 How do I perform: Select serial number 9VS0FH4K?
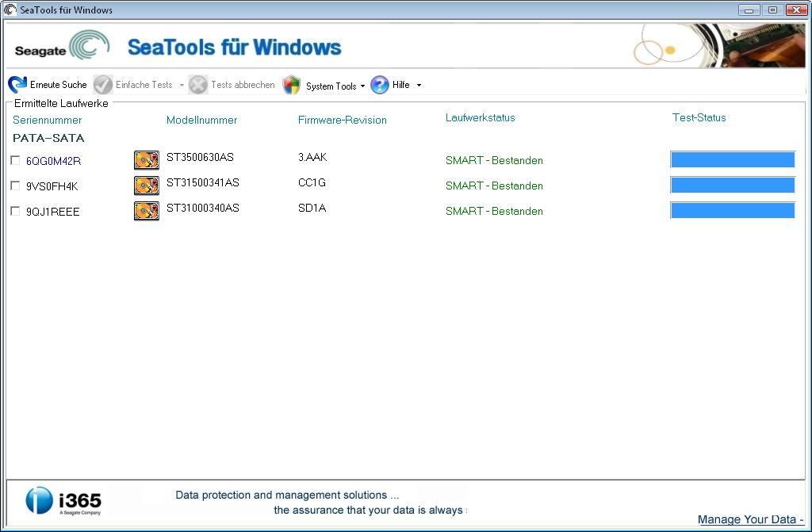pyautogui.click(x=52, y=186)
